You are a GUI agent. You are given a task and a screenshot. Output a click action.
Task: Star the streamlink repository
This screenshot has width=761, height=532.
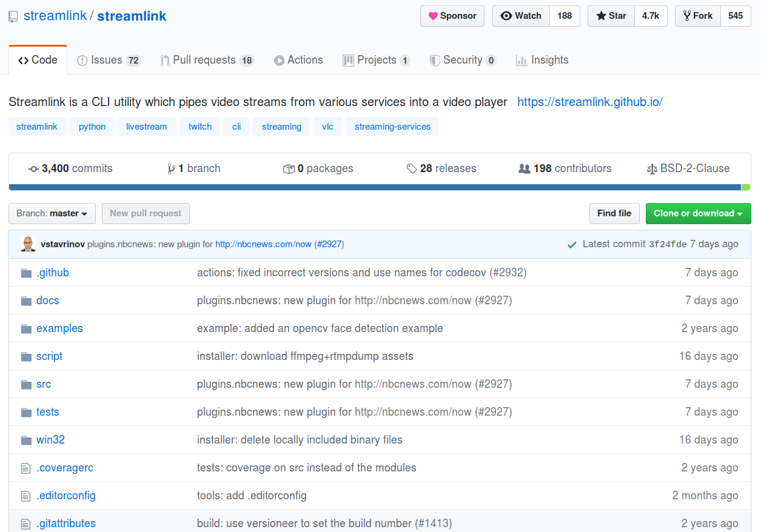click(611, 16)
